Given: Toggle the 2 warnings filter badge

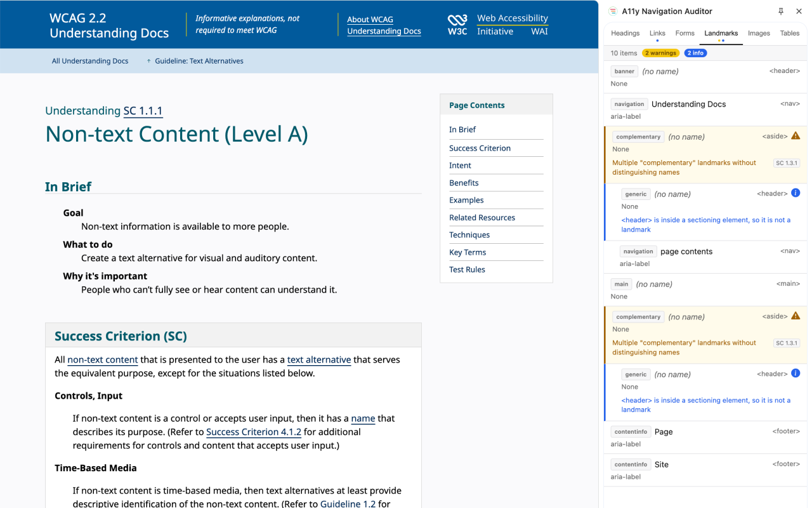Looking at the screenshot, I should [x=660, y=53].
